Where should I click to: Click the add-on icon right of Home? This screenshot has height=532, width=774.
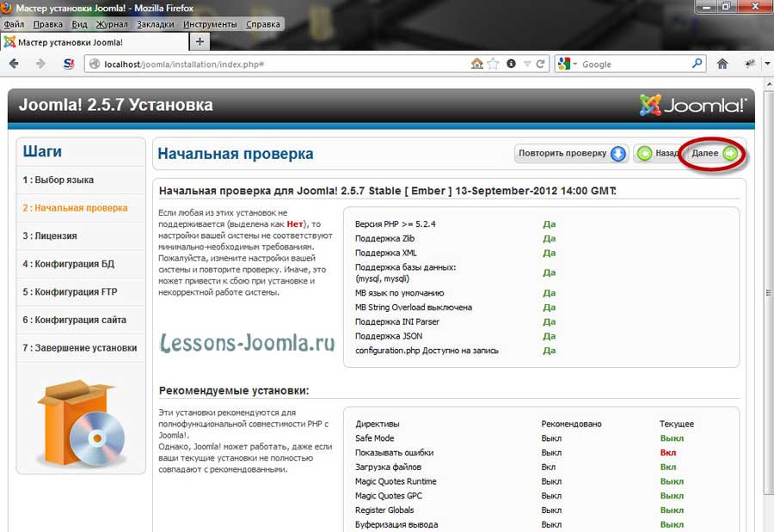(x=750, y=64)
